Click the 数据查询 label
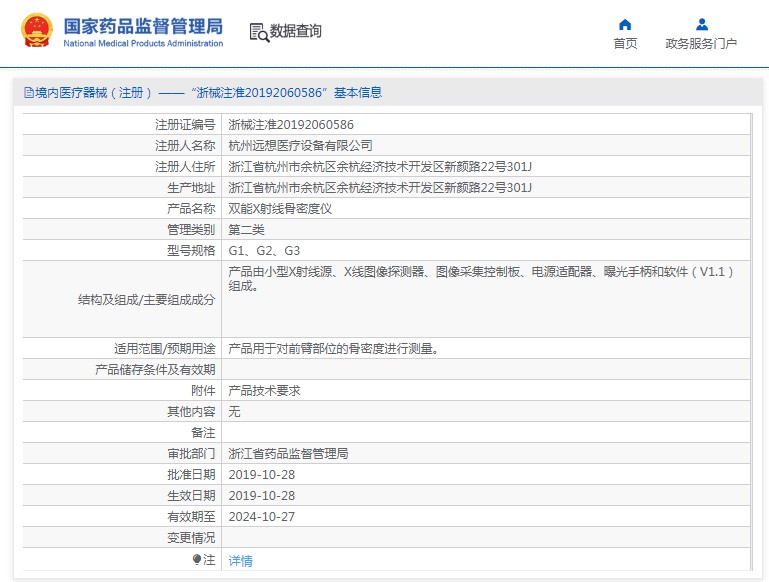Screen dimensions: 769x582 pyautogui.click(x=296, y=32)
